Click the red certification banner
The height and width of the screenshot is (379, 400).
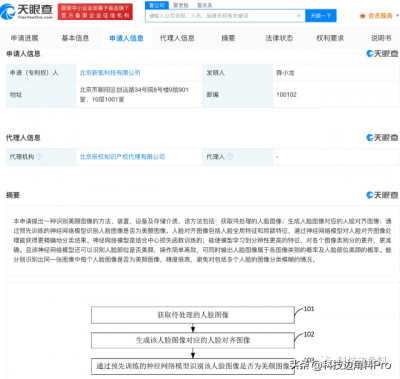coord(95,12)
